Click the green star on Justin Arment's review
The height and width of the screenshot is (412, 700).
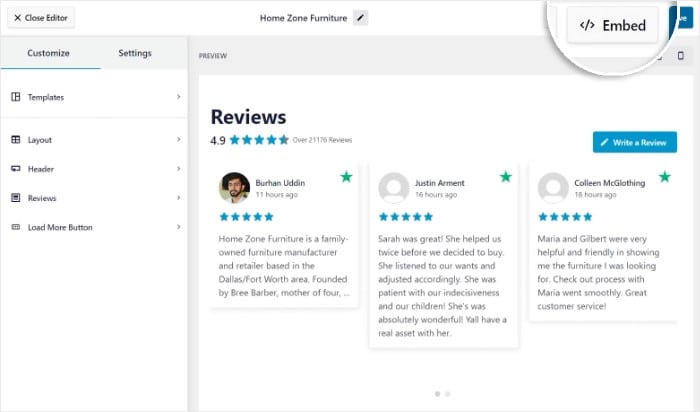point(505,177)
